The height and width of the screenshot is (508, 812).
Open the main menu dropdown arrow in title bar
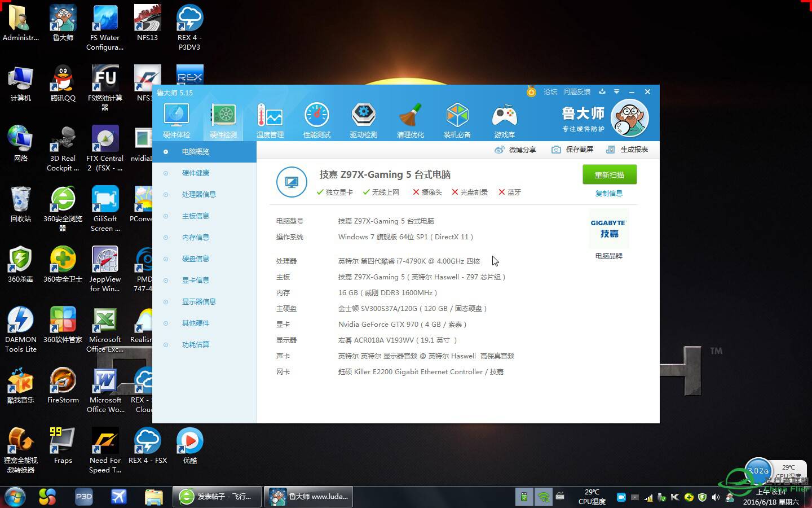tap(617, 91)
